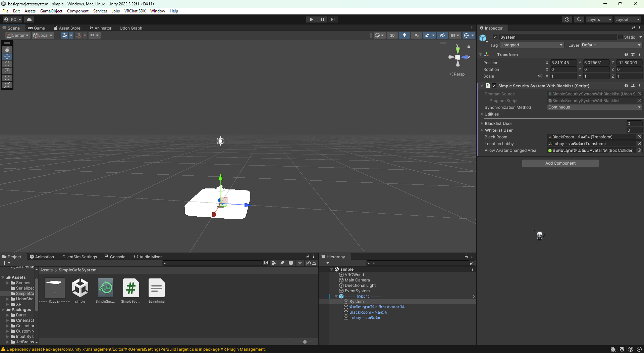
Task: Open the VRChat SDK menu
Action: [x=135, y=11]
